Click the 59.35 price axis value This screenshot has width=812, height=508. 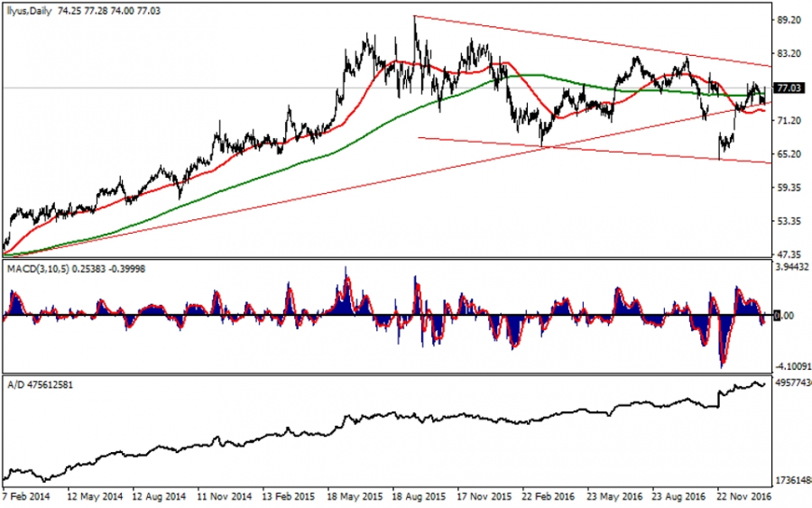(789, 188)
